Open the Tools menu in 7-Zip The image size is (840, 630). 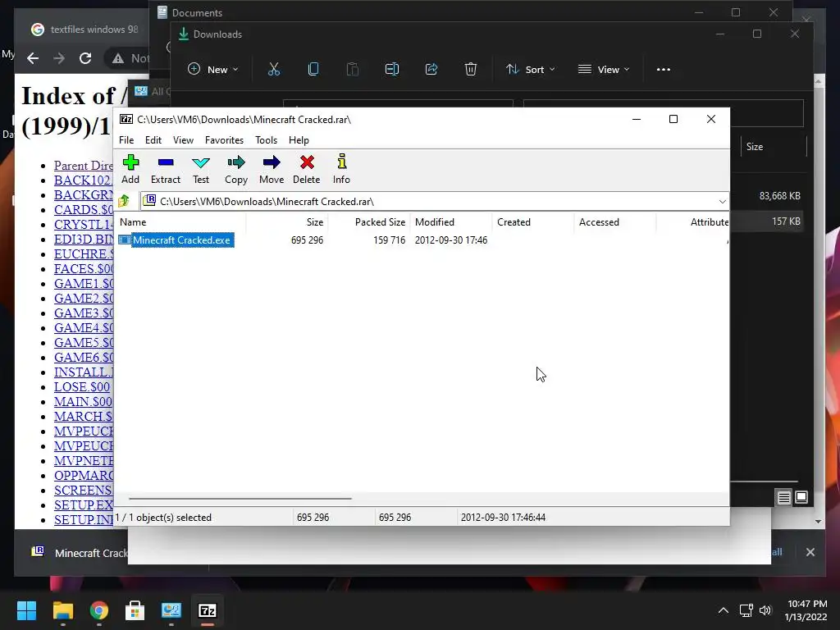click(x=267, y=139)
